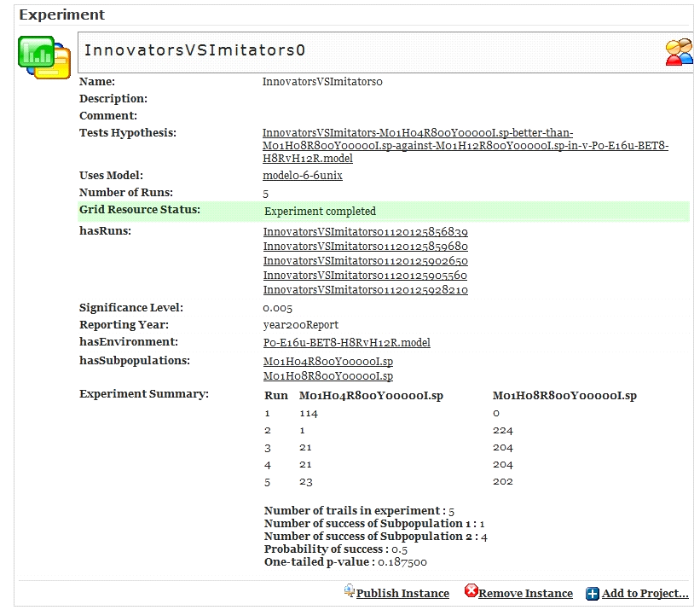Viewport: 700px width, 610px height.
Task: Open run InnovatorsVSImitators0120125859680
Action: point(365,247)
